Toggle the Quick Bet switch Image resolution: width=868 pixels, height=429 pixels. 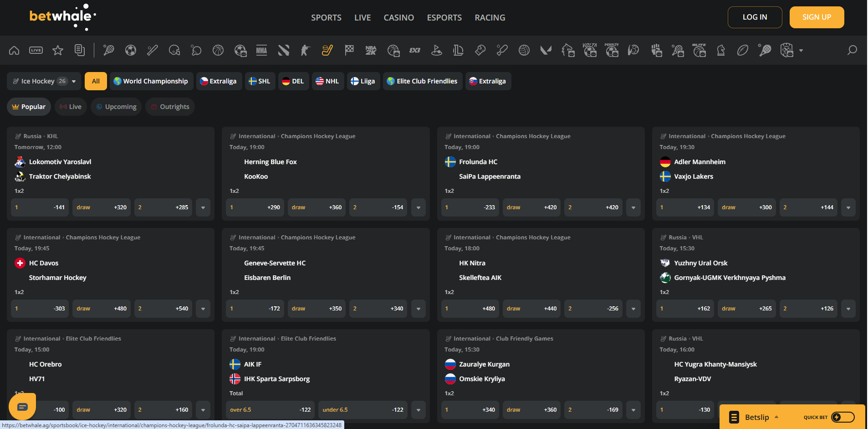[x=843, y=417]
